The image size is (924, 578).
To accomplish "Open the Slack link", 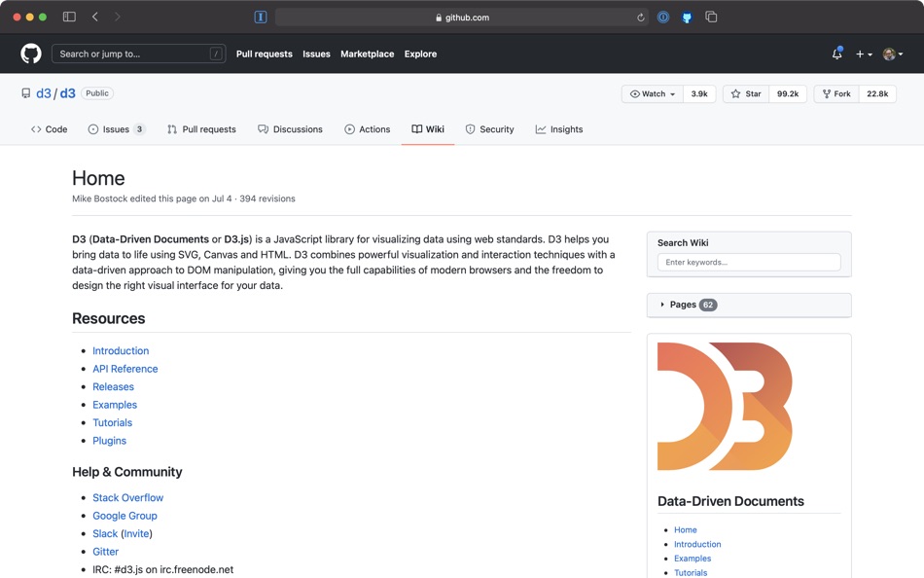I will [105, 534].
